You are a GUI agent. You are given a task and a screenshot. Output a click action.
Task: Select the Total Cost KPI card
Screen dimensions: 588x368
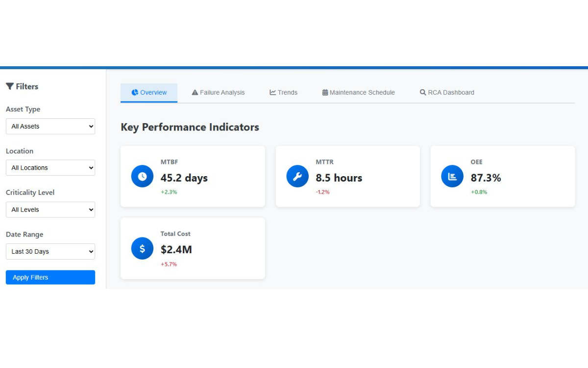193,248
